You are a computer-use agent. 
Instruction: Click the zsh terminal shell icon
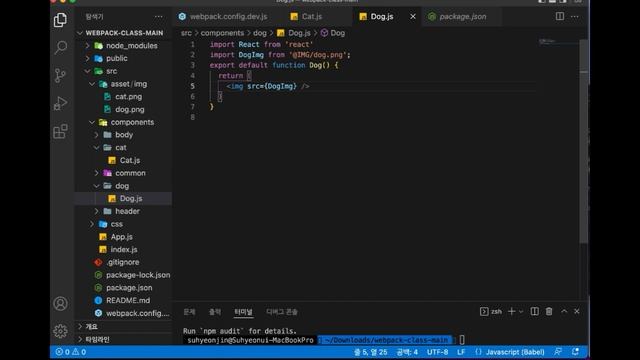[484, 311]
